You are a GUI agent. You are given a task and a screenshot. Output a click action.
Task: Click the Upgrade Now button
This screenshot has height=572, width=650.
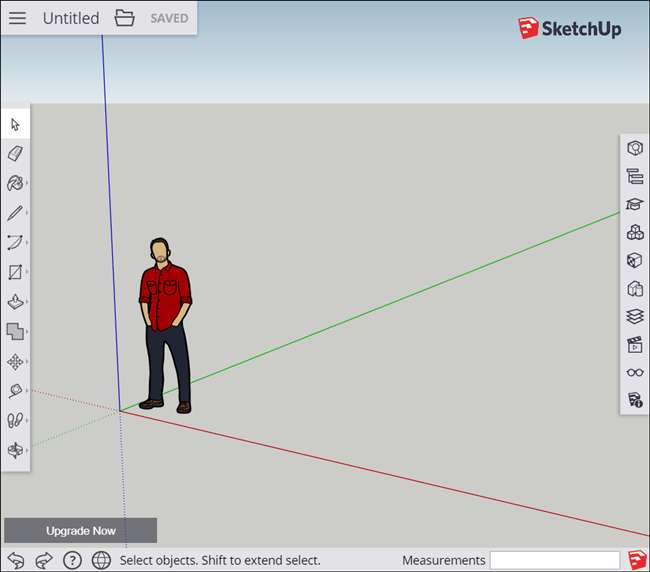(x=80, y=531)
